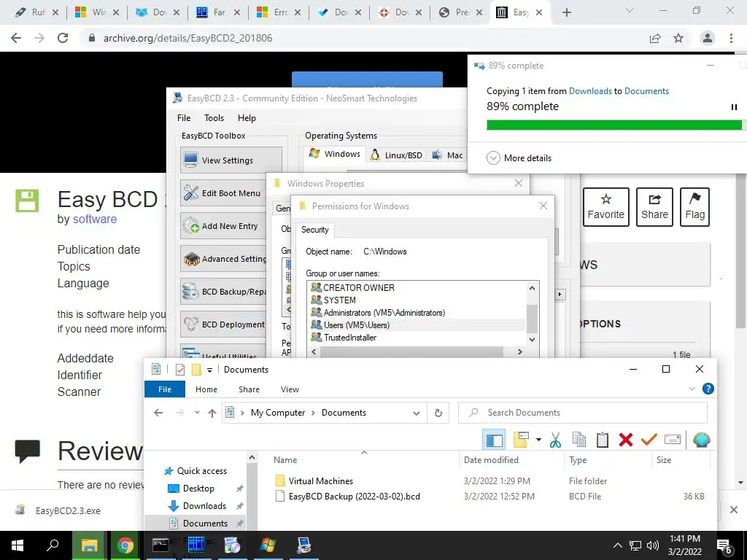747x560 pixels.
Task: Switch to the Linux/BSD operating system tab
Action: click(396, 155)
